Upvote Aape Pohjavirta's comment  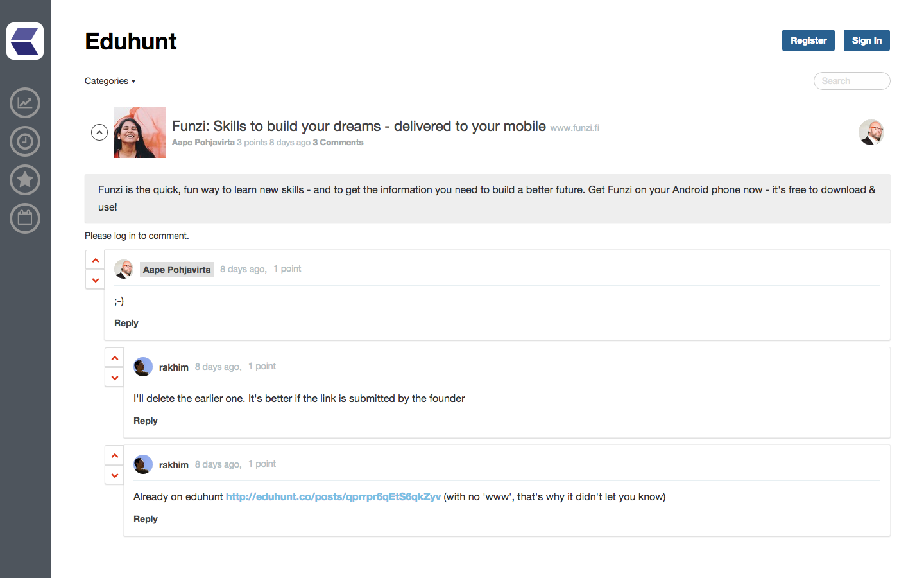(x=96, y=260)
